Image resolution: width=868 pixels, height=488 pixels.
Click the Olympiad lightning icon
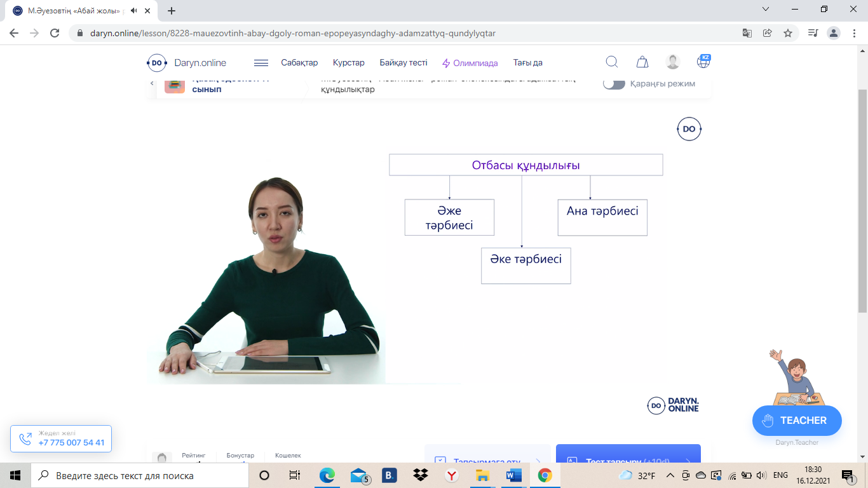click(446, 63)
